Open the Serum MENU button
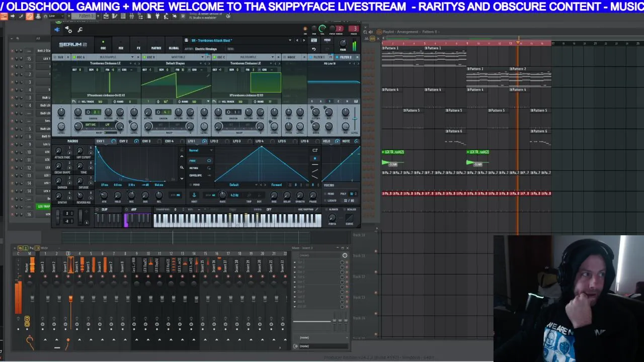The width and height of the screenshot is (644, 362). click(327, 40)
